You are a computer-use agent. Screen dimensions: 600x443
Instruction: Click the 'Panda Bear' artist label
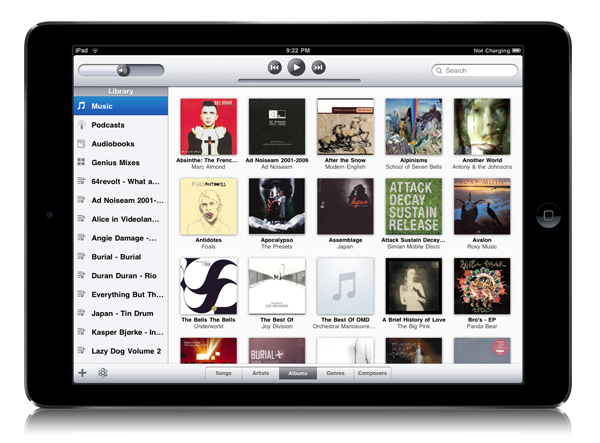(x=482, y=326)
